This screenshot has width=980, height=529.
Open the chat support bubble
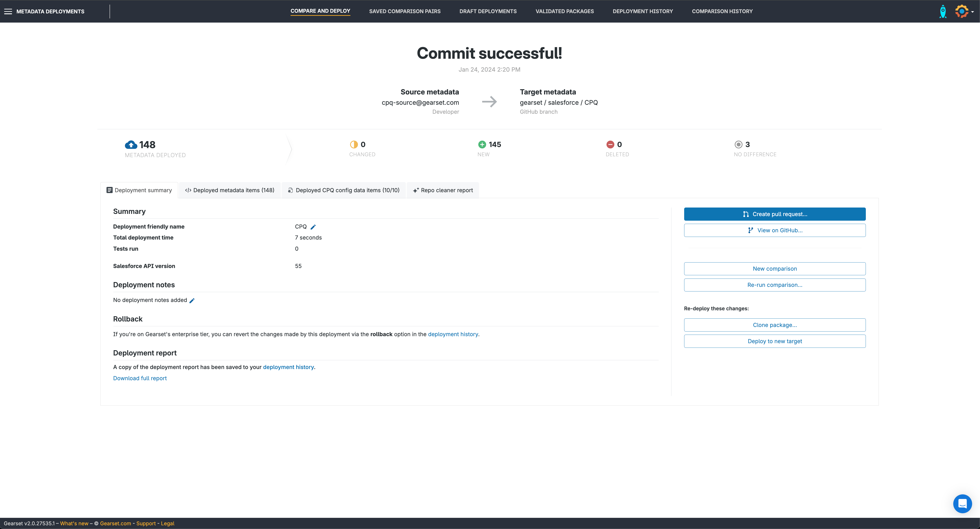pos(962,504)
